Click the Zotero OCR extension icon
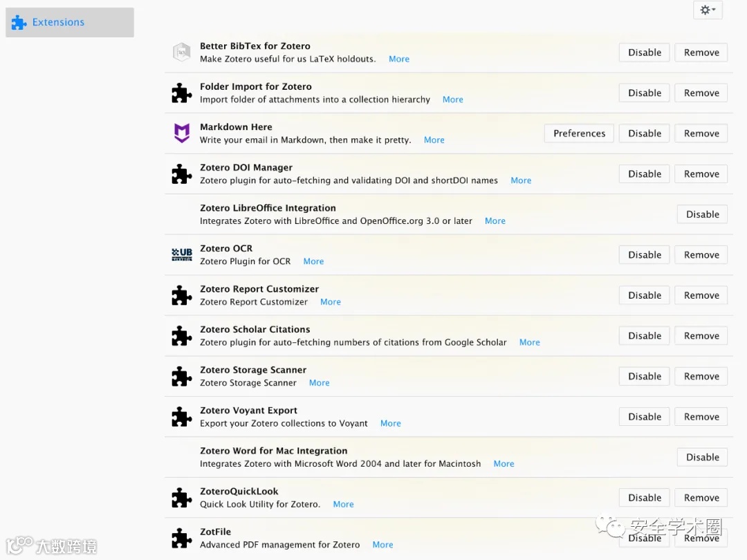Screen dimensions: 747x560 pos(181,254)
